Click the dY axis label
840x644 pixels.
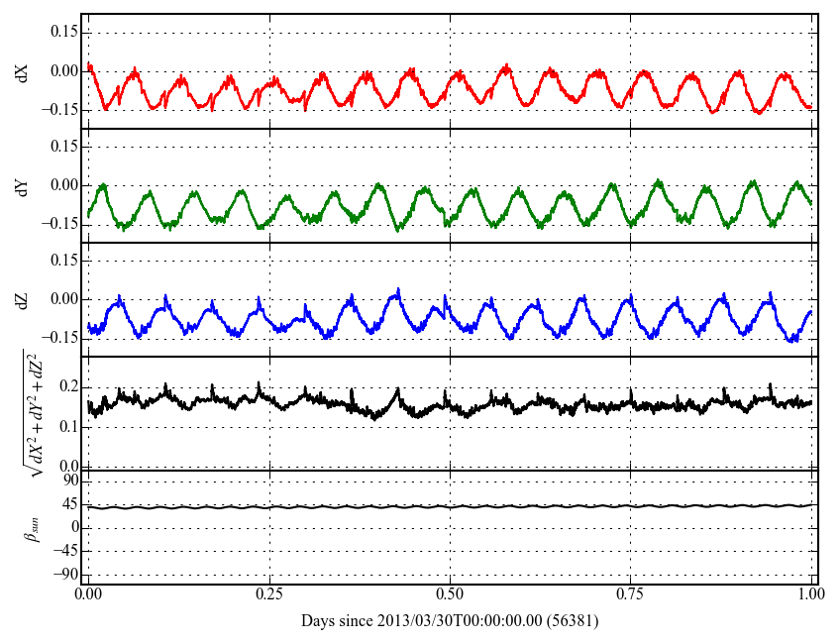[x=23, y=186]
